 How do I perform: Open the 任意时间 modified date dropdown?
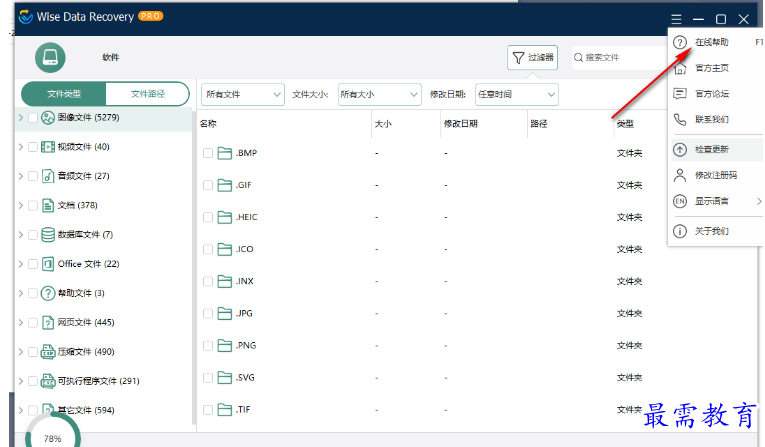(517, 95)
